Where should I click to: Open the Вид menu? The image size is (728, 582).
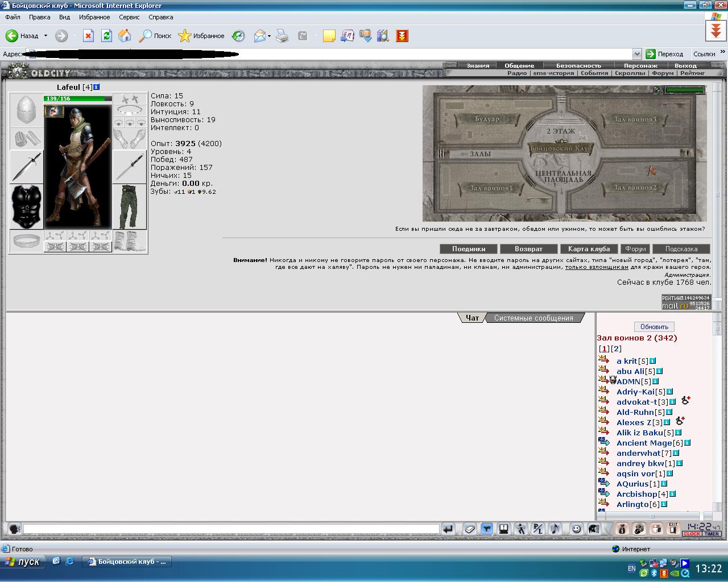pos(64,17)
